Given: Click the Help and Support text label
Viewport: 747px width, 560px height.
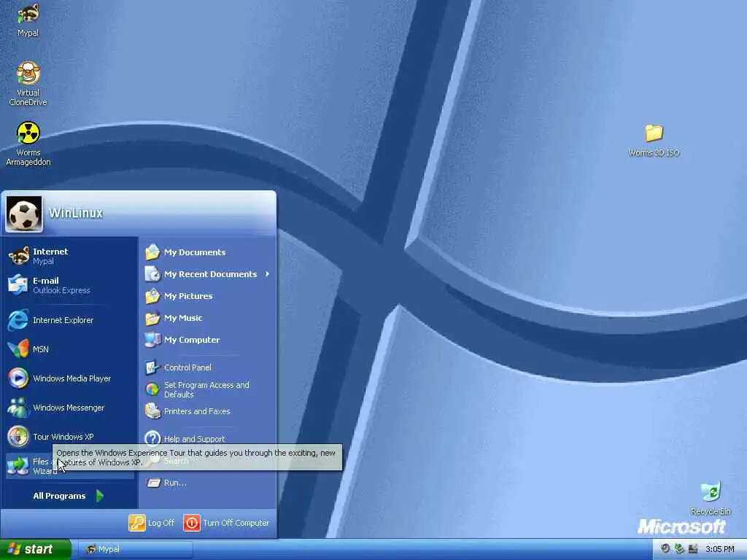Looking at the screenshot, I should click(x=194, y=439).
